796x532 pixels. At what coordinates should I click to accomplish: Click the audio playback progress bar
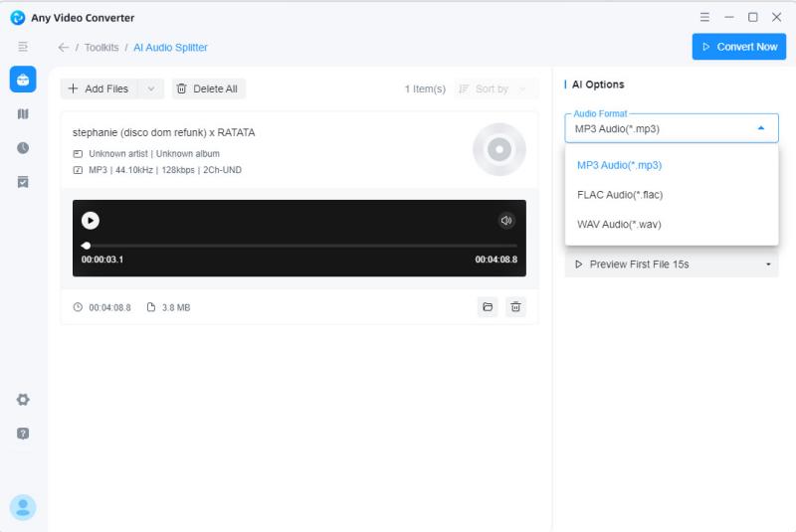click(x=298, y=246)
